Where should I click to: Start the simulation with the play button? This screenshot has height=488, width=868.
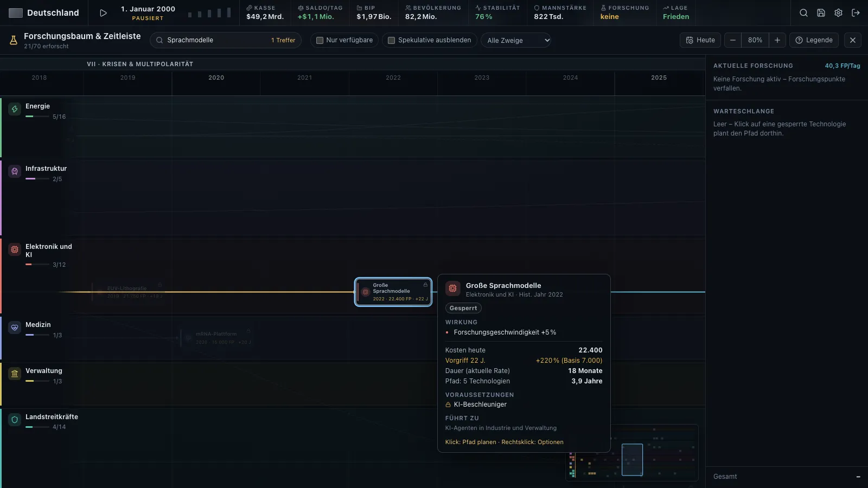pos(103,12)
